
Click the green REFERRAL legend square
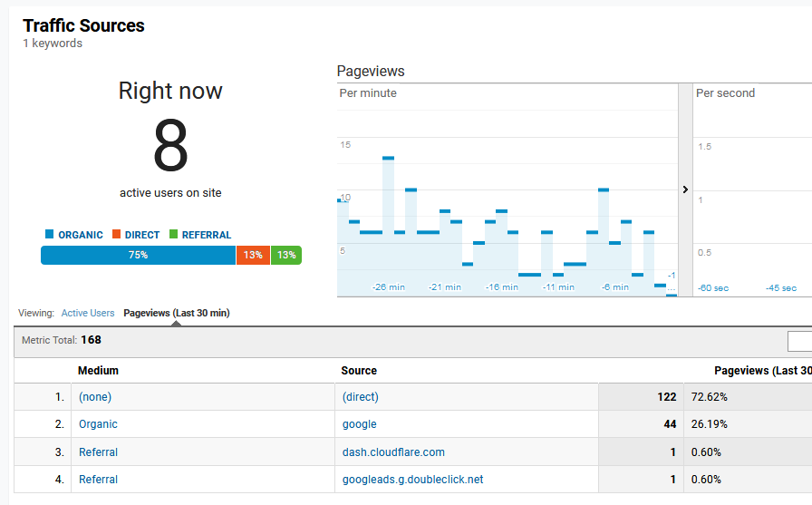(x=174, y=235)
